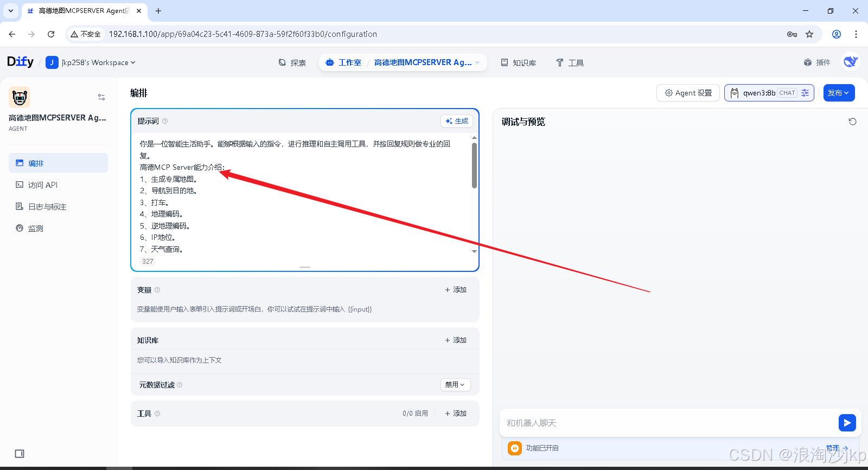Open the password key icon in address bar
868x470 pixels.
point(792,34)
